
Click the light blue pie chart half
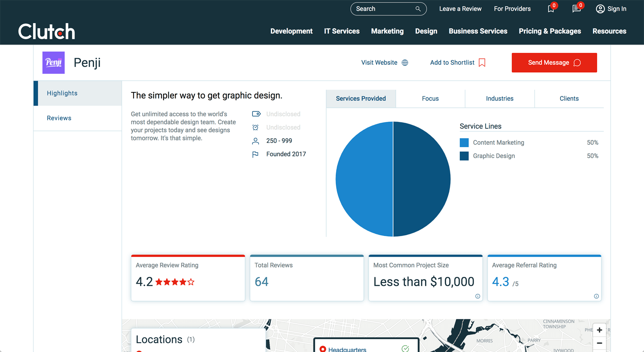[x=364, y=179]
